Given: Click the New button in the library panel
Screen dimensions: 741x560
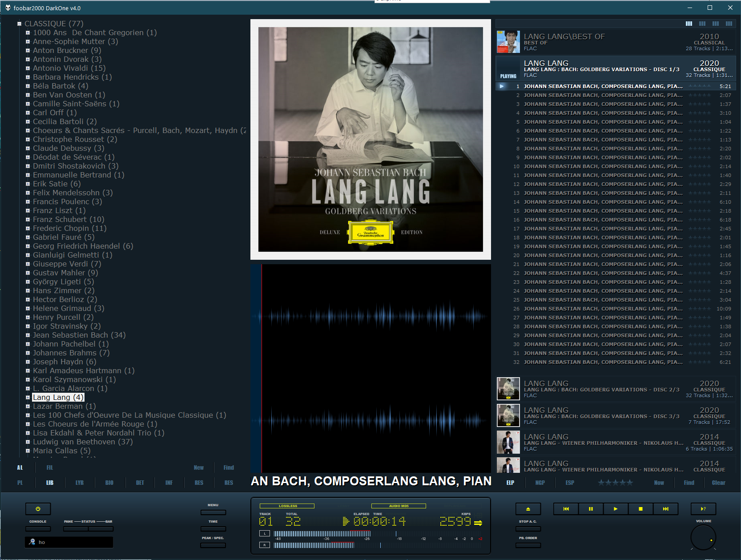Looking at the screenshot, I should (x=199, y=467).
